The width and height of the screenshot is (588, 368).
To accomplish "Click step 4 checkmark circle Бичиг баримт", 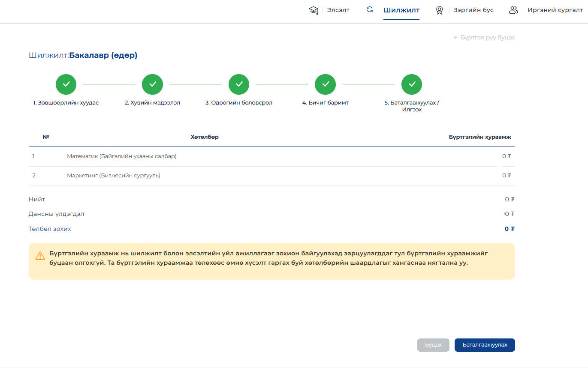I will pyautogui.click(x=325, y=84).
